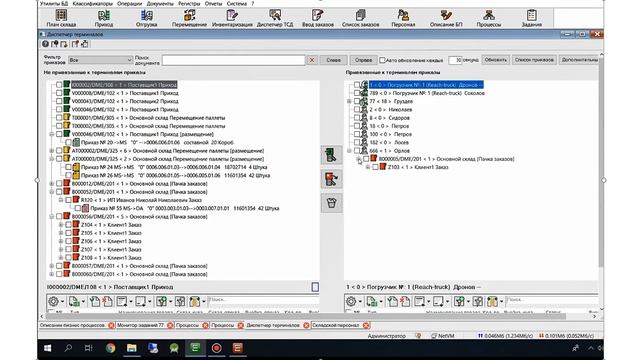Expand the AT000002/DME/325 tree node

tap(52, 151)
